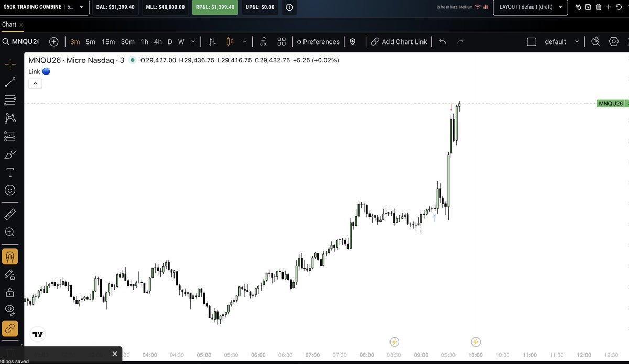Redo the last chart action
The width and height of the screenshot is (629, 364).
[x=460, y=42]
